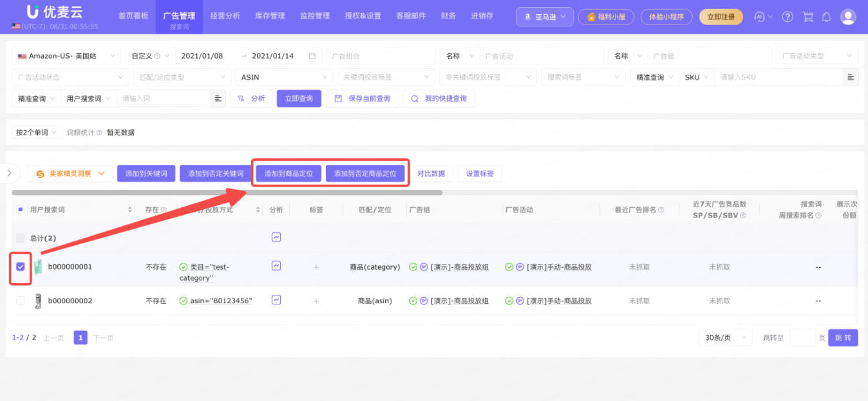Click the help icon next to 存在 header
The image size is (868, 401).
pos(164,210)
